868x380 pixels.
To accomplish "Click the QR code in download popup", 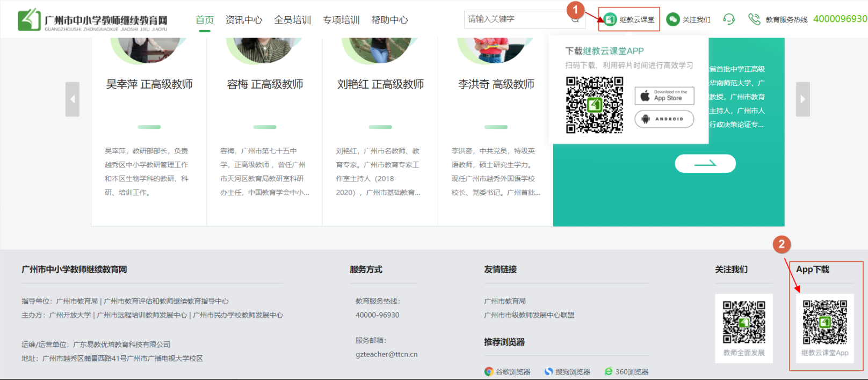I will 595,105.
